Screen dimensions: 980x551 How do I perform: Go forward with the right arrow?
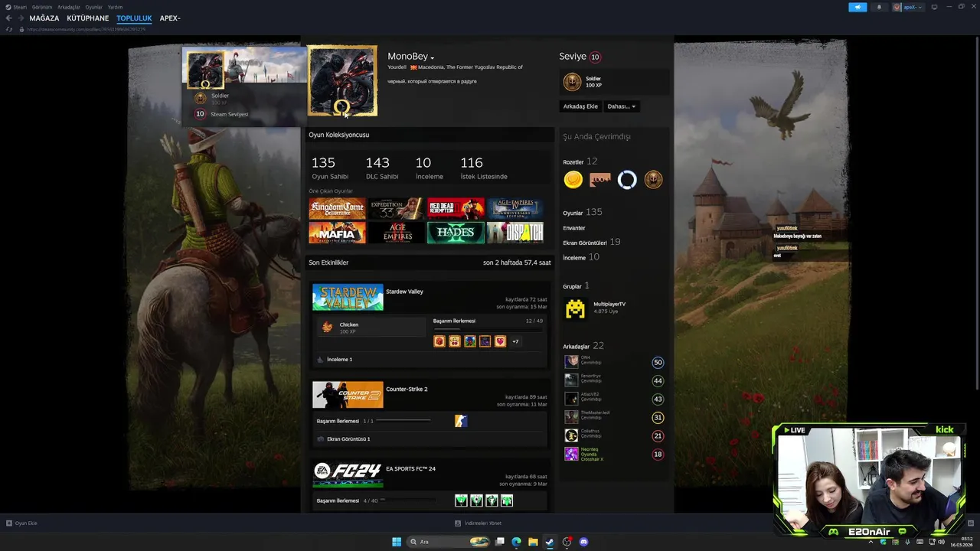point(20,18)
